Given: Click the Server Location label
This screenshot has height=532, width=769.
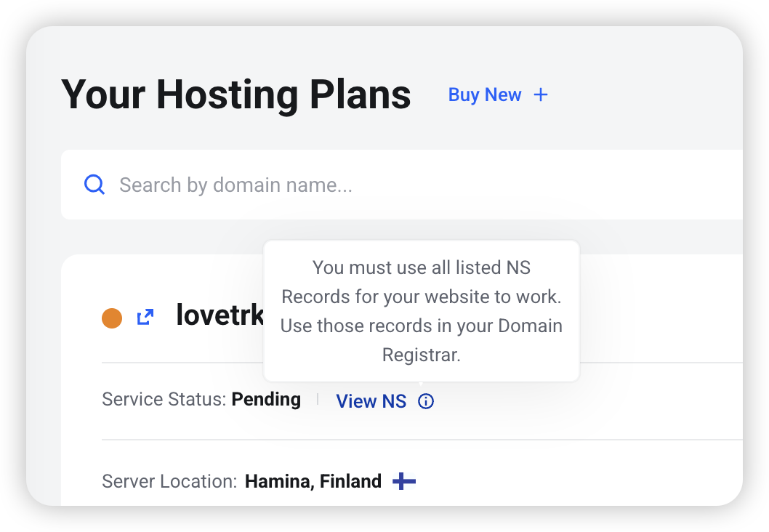Looking at the screenshot, I should (x=169, y=482).
